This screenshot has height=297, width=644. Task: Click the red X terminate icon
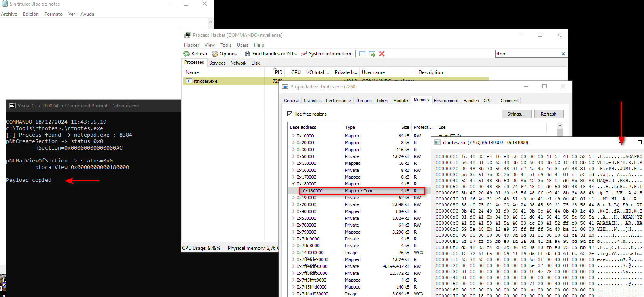pos(382,54)
